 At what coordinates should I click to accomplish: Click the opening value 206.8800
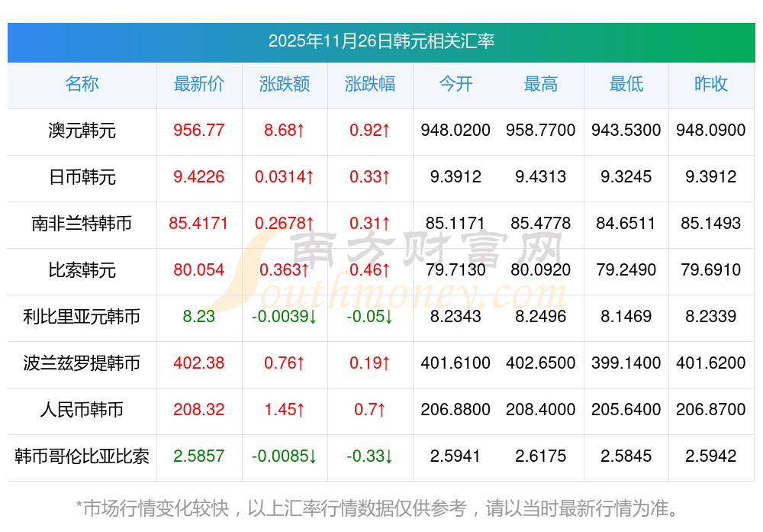[456, 409]
